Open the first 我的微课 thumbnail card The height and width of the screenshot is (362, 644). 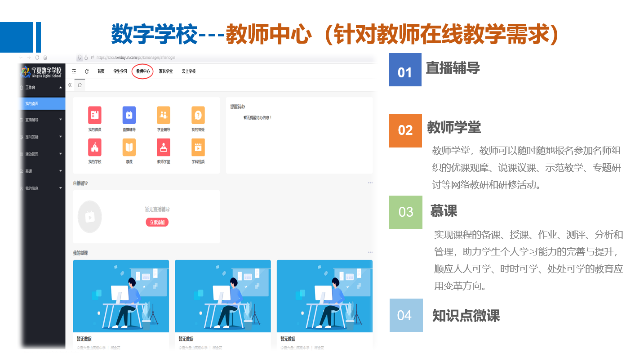tap(121, 296)
